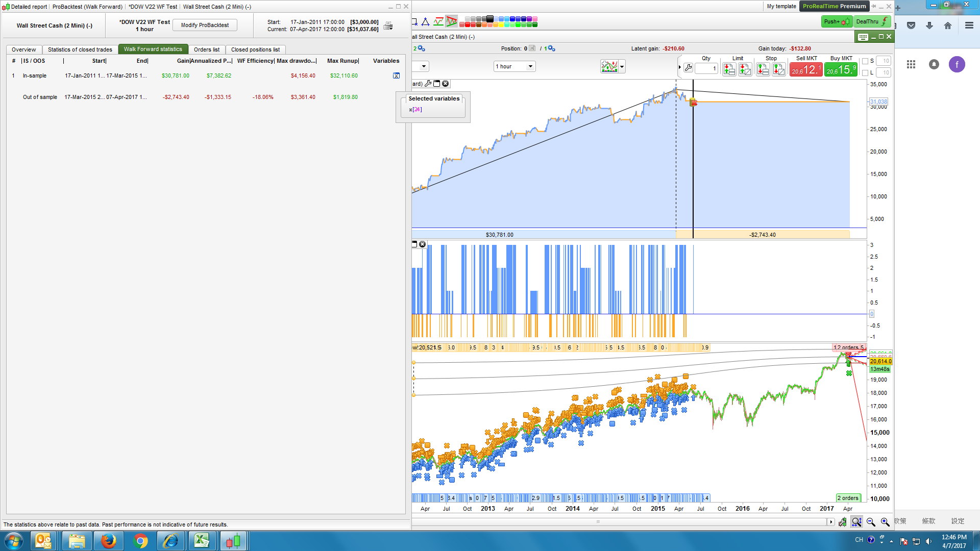Close the equity curve panel
The height and width of the screenshot is (551, 980).
445,84
